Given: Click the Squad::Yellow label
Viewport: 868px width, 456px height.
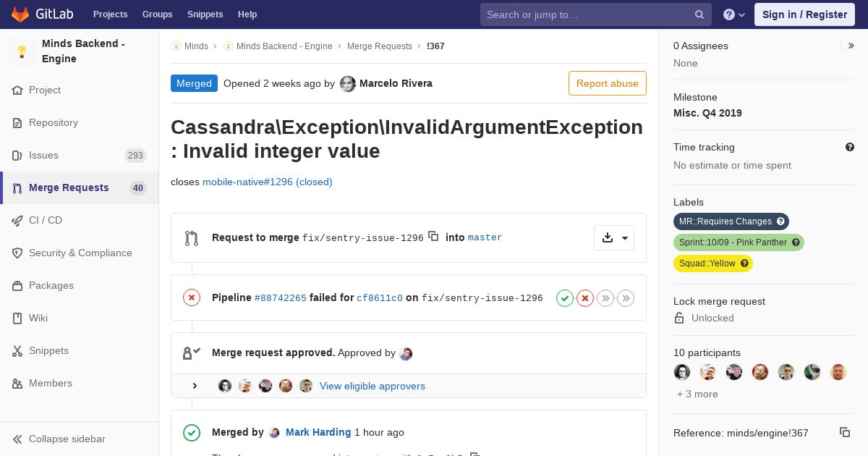Looking at the screenshot, I should pyautogui.click(x=713, y=263).
